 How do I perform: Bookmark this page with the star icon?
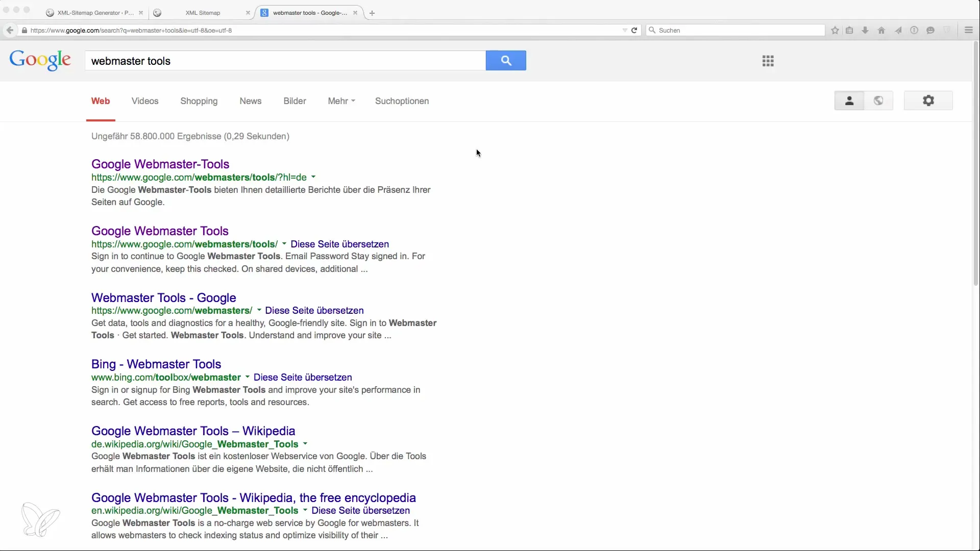835,30
